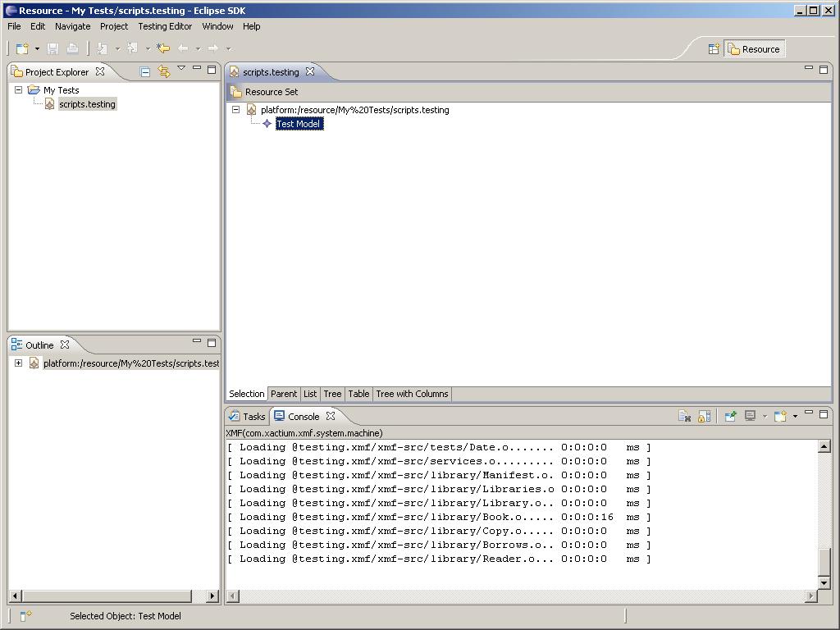Image resolution: width=840 pixels, height=630 pixels.
Task: Open Display Selected Console dropdown arrow
Action: [x=765, y=416]
